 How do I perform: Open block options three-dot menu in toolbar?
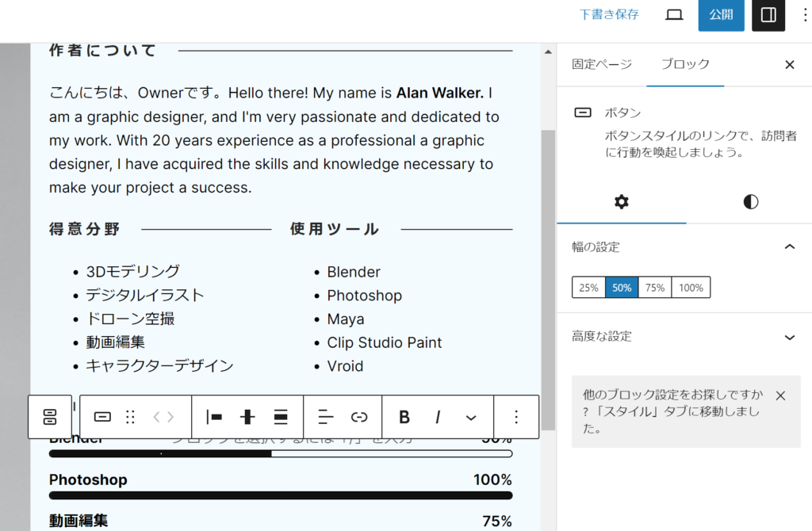pyautogui.click(x=516, y=417)
